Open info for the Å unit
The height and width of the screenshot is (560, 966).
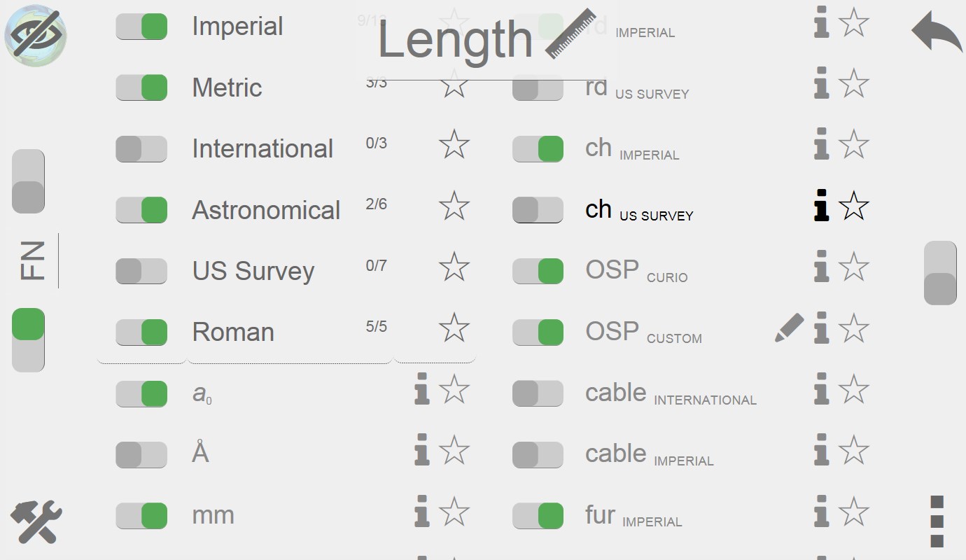pos(421,450)
